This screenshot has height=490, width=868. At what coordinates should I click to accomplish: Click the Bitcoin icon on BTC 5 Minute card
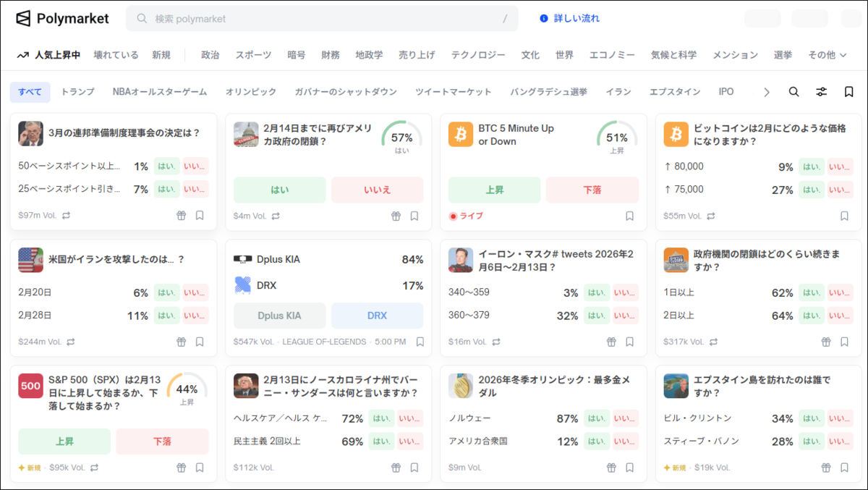[461, 134]
